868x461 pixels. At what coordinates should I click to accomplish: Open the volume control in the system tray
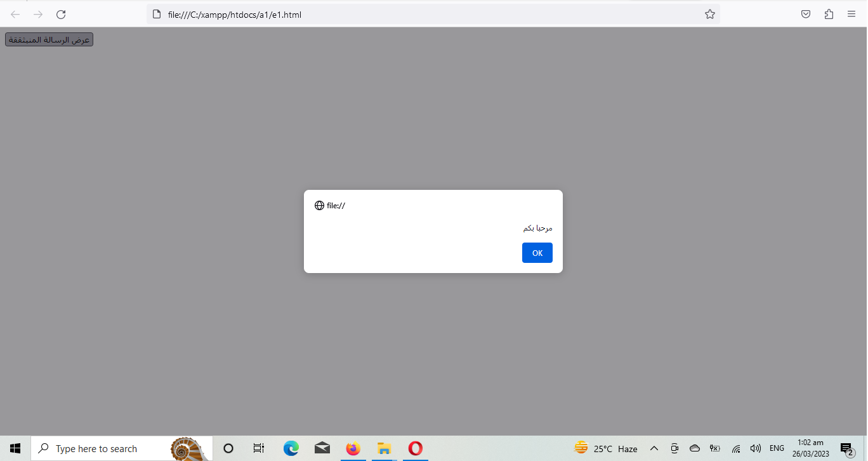pyautogui.click(x=755, y=448)
